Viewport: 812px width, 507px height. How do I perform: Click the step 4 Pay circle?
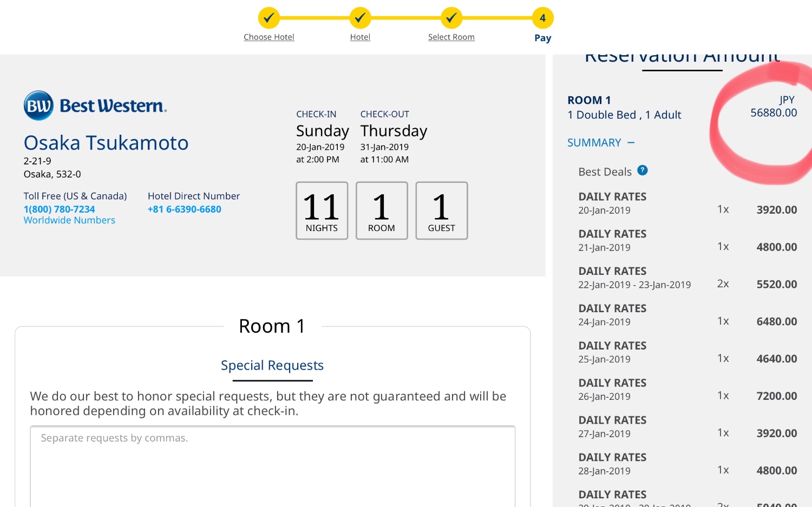[x=542, y=18]
